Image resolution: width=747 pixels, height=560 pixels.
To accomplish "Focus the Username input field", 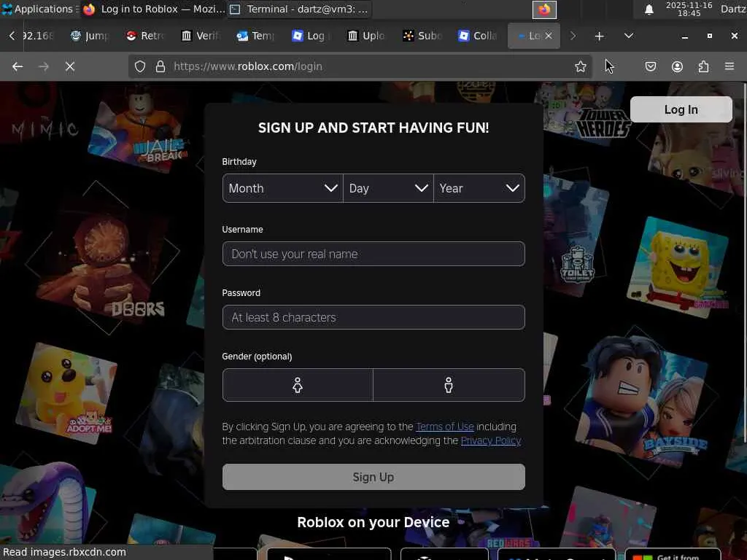I will click(373, 254).
